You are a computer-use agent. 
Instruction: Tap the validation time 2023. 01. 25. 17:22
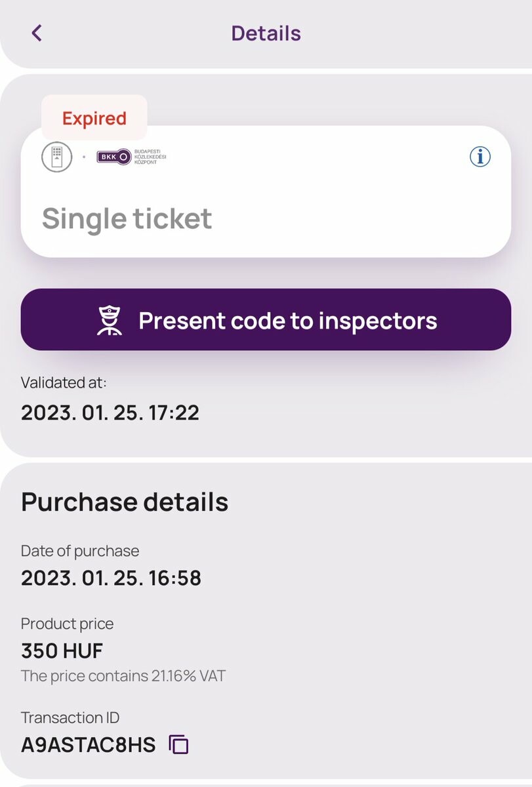(x=110, y=413)
